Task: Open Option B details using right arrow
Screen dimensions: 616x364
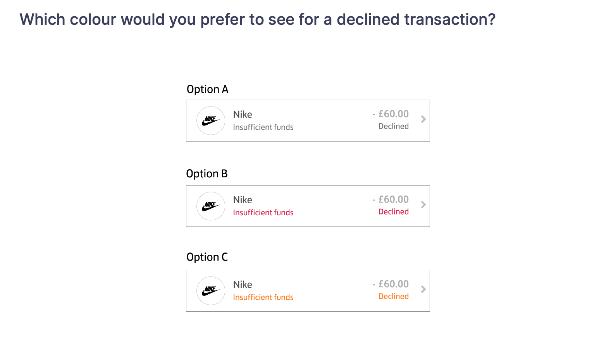Action: click(x=423, y=205)
